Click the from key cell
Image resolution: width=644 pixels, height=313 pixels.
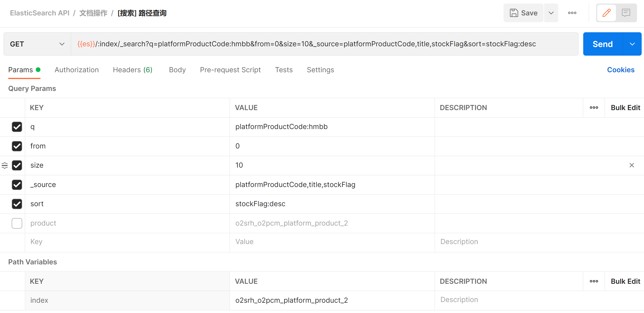pyautogui.click(x=127, y=146)
